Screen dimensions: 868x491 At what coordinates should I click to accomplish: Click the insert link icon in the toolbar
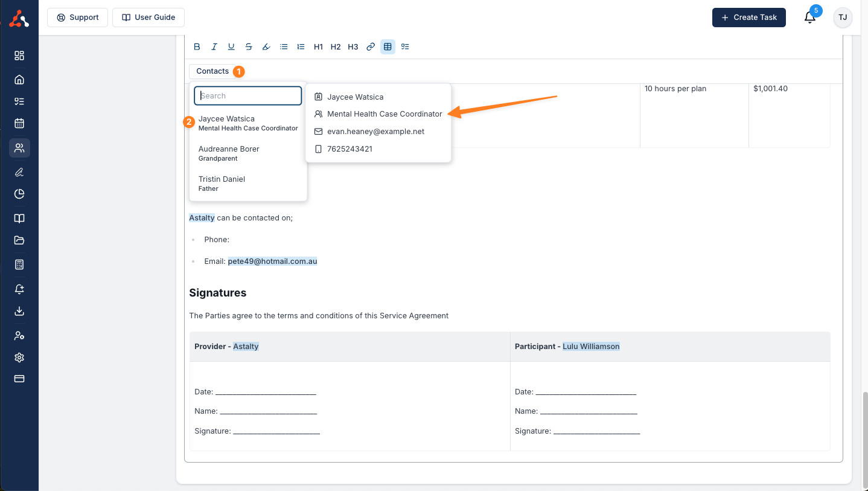click(x=371, y=47)
